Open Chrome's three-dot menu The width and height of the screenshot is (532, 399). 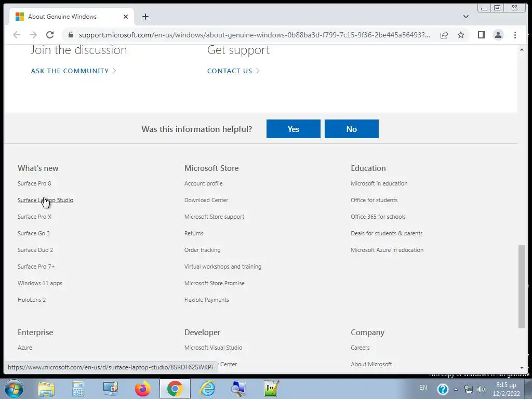click(515, 35)
